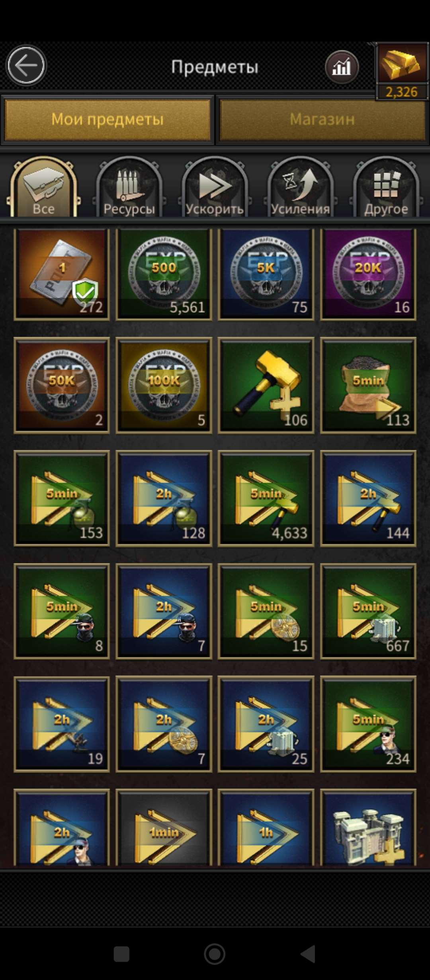
Task: Select 5min building speedup with 667
Action: click(368, 612)
